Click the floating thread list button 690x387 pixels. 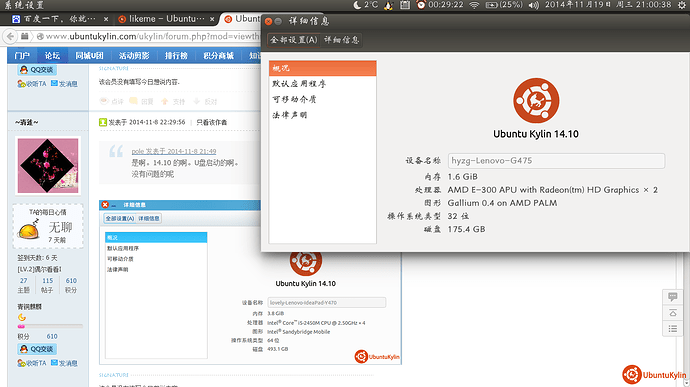672,329
